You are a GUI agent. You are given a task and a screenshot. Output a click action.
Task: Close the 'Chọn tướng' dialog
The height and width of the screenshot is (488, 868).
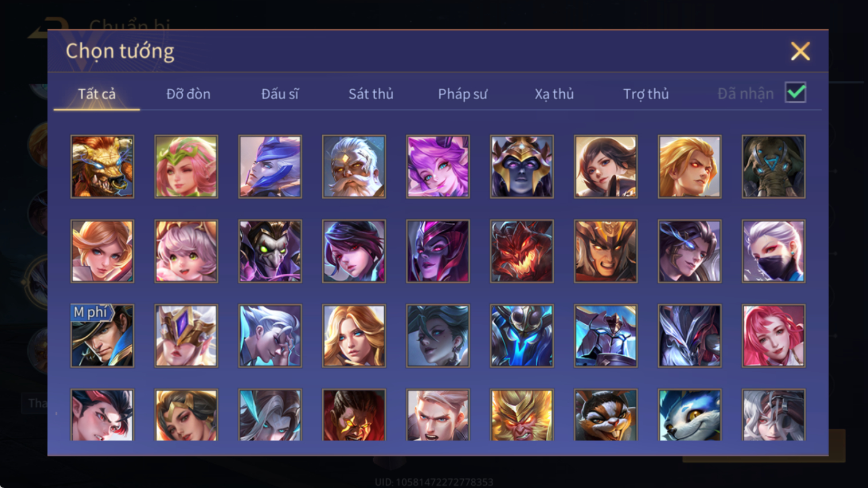pos(800,52)
